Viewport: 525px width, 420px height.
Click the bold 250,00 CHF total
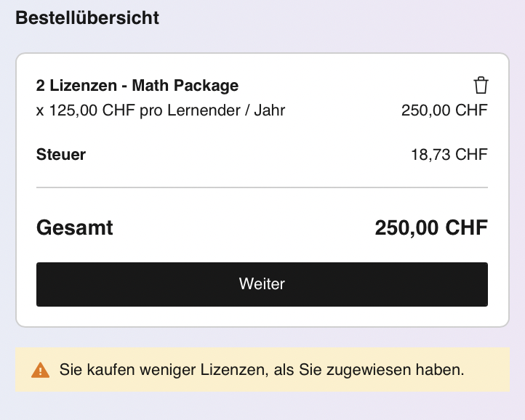point(430,227)
